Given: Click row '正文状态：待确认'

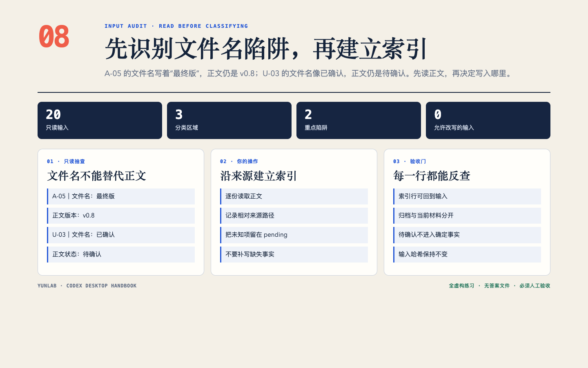Looking at the screenshot, I should point(121,254).
